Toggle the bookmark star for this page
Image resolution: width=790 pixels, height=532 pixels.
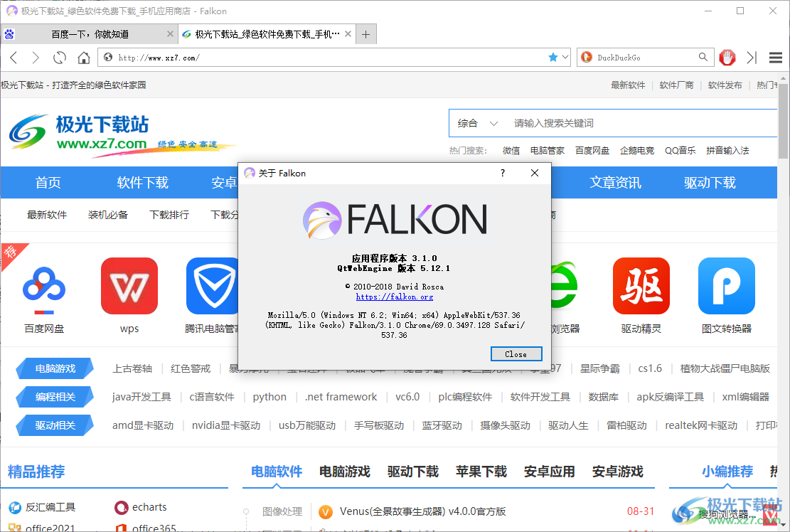click(x=553, y=57)
